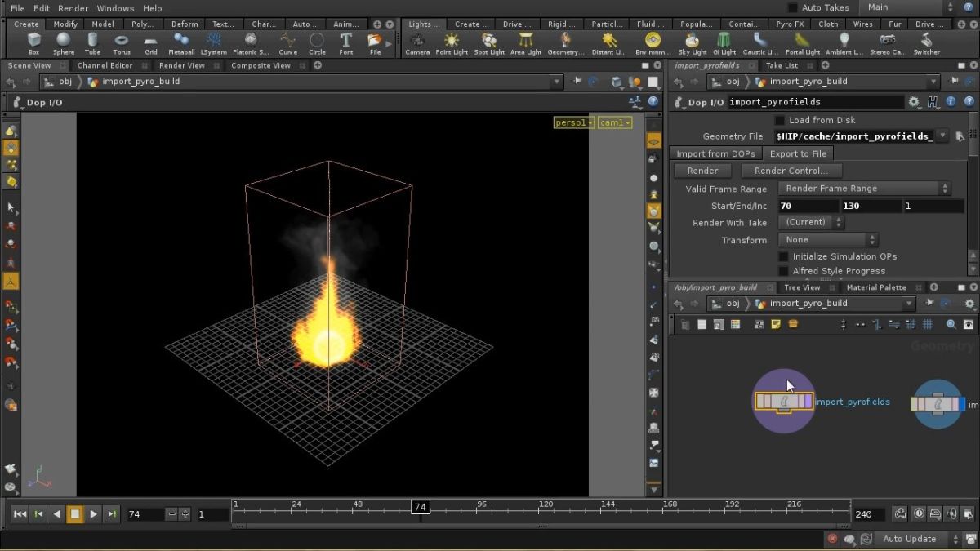Viewport: 980px width, 551px height.
Task: Click the Torus shelf tool
Action: coord(122,42)
